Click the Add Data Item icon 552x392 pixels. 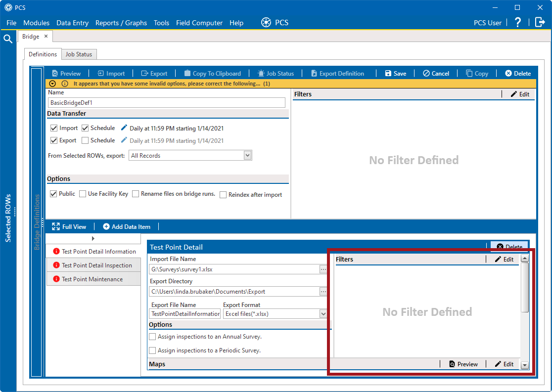(x=105, y=226)
